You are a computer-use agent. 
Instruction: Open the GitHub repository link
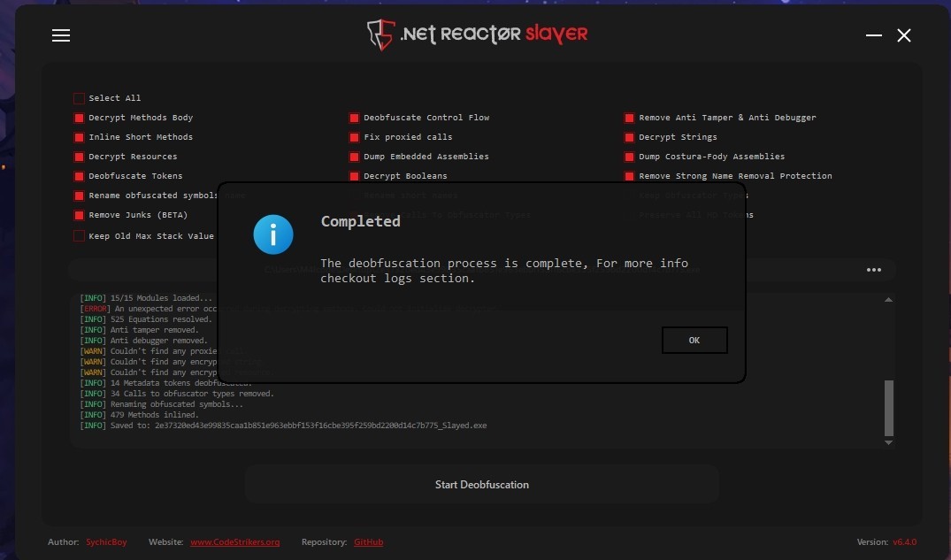pos(368,541)
